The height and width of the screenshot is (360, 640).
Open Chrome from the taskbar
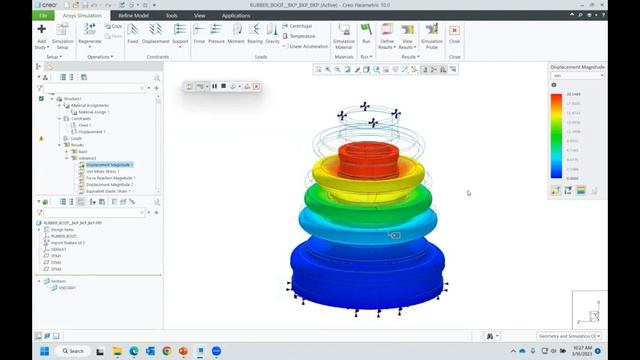pos(167,351)
